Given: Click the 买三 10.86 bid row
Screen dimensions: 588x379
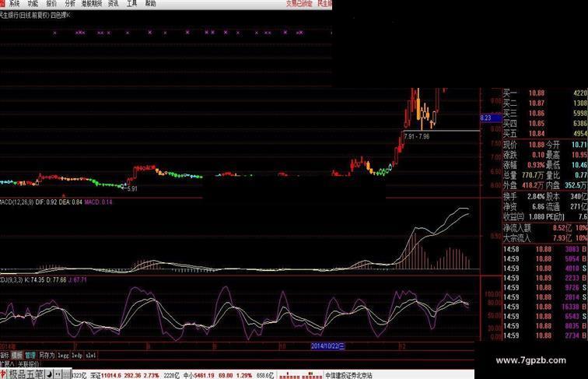Looking at the screenshot, I should pos(545,113).
